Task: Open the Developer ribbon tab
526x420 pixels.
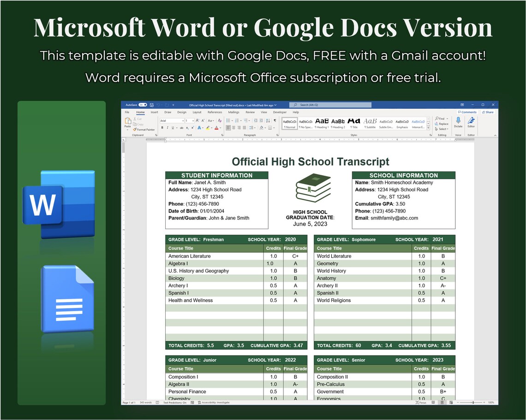Action: tap(280, 112)
